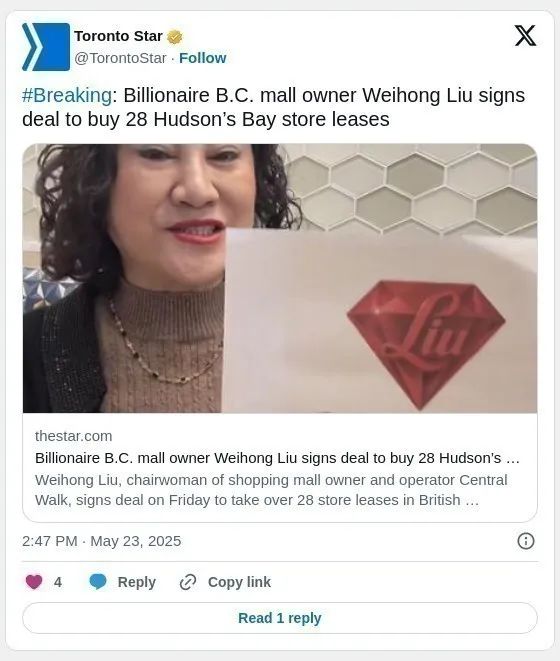Open the thestar.com article headline

click(277, 458)
